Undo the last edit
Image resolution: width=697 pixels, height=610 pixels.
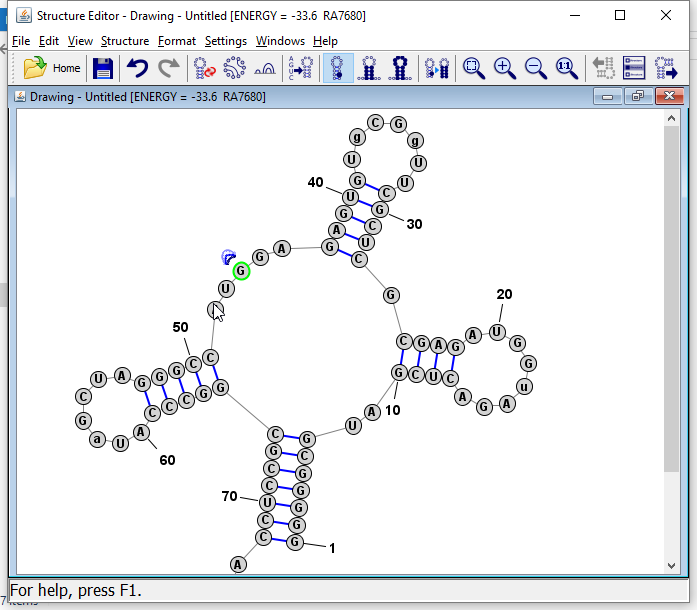[x=137, y=68]
